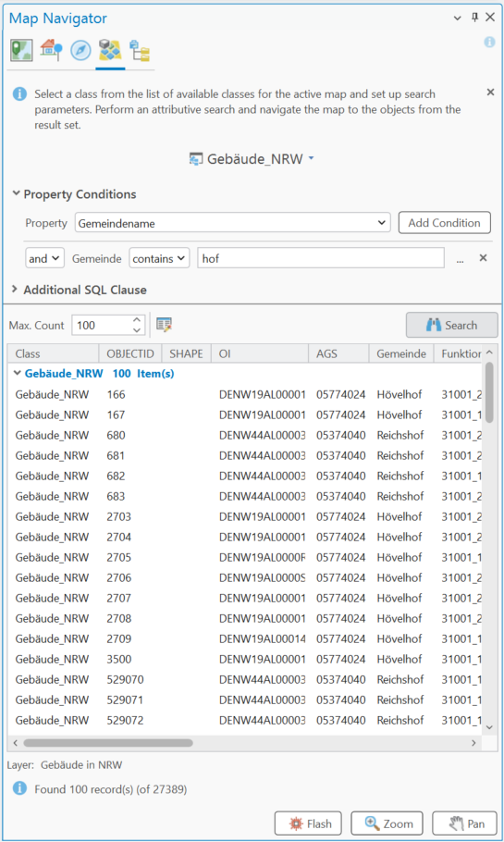Switch to the house address search tab
504x842 pixels.
tap(51, 50)
